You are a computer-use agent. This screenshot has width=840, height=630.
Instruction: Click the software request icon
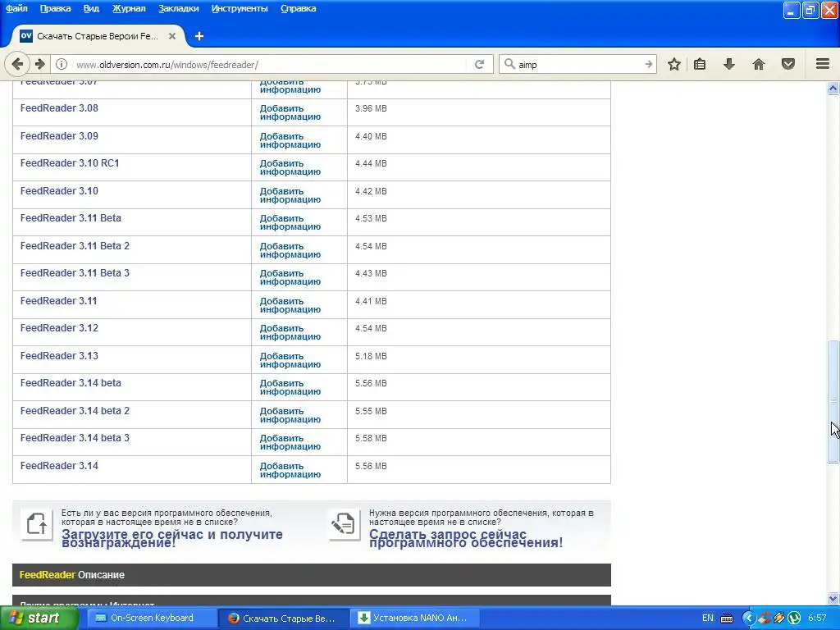point(344,523)
